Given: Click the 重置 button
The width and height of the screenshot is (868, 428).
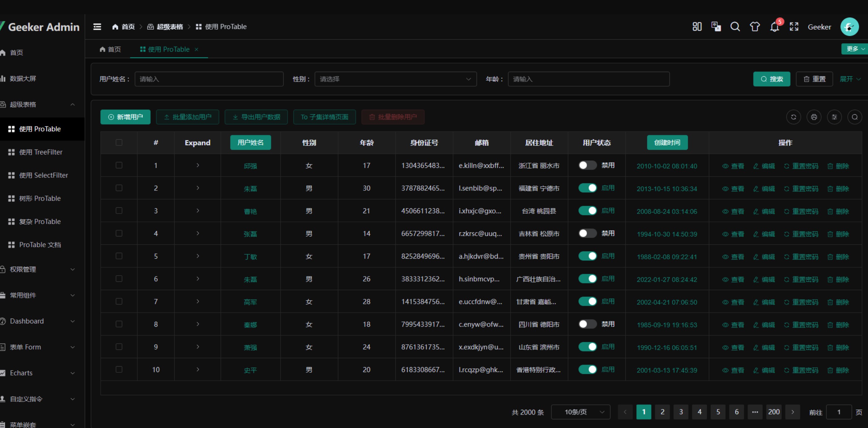Looking at the screenshot, I should [815, 79].
